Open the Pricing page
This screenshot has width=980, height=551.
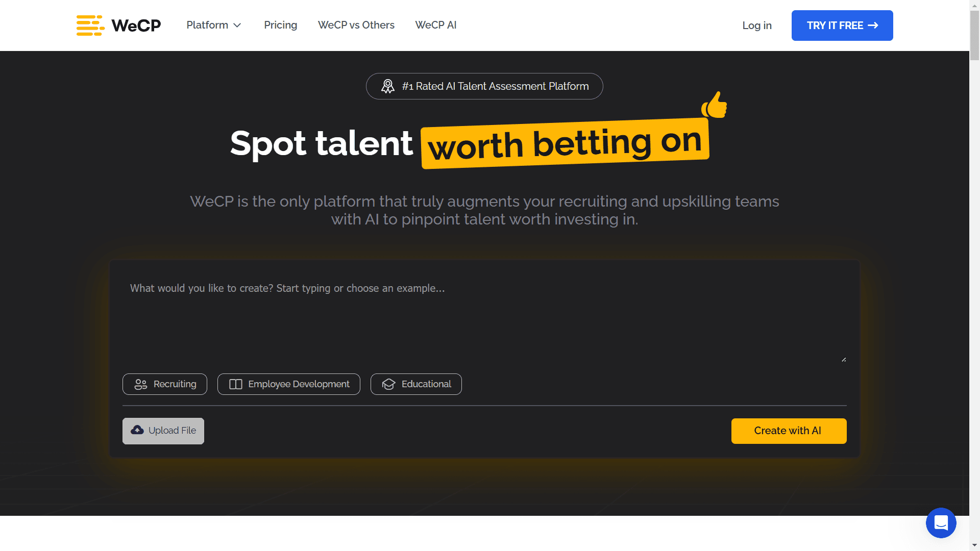[280, 25]
